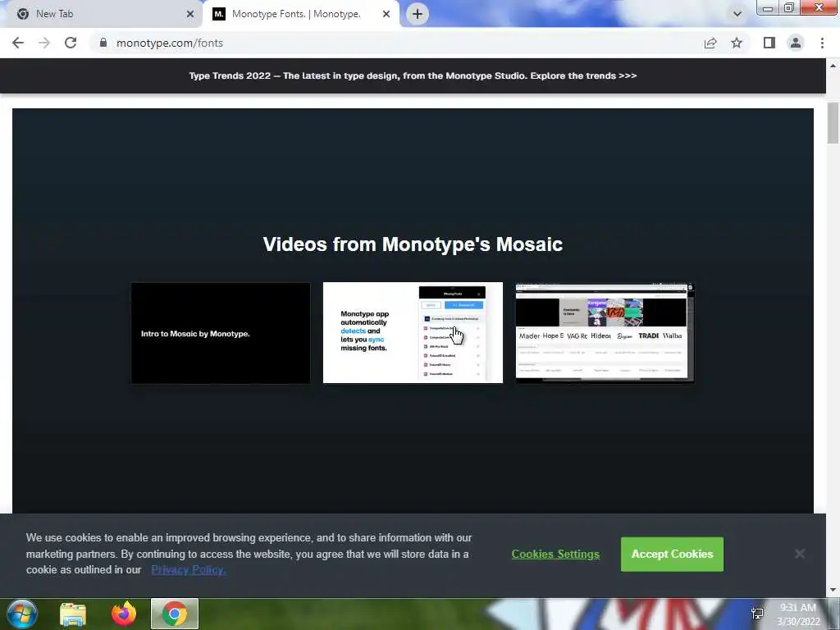Click the network tray icon
Image resolution: width=840 pixels, height=630 pixels.
[757, 614]
